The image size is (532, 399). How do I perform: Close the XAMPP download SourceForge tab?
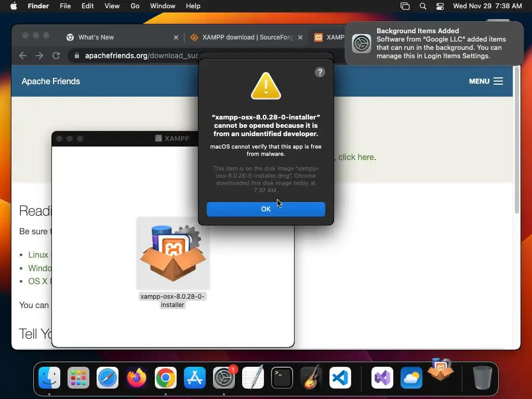[x=300, y=37]
